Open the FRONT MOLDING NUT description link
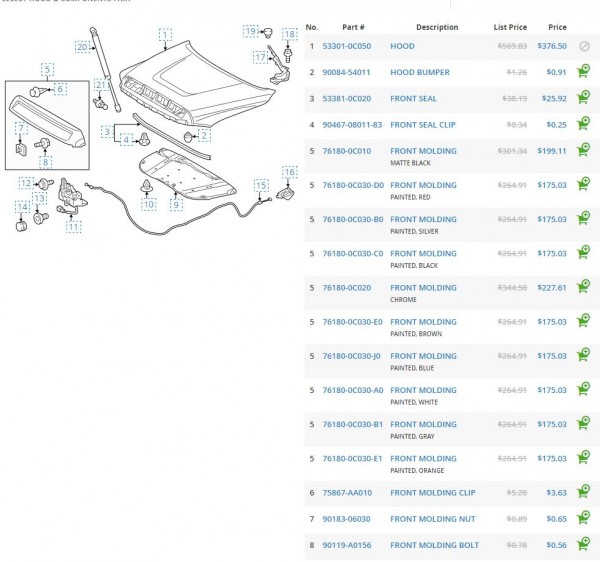600x562 pixels. click(x=433, y=519)
